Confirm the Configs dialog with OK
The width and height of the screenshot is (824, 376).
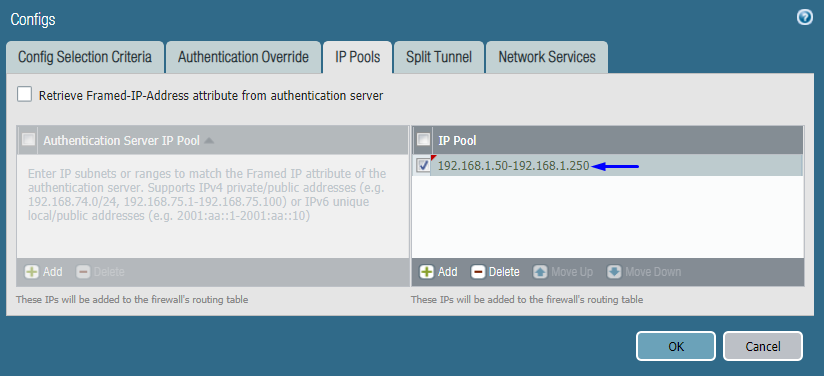click(676, 346)
